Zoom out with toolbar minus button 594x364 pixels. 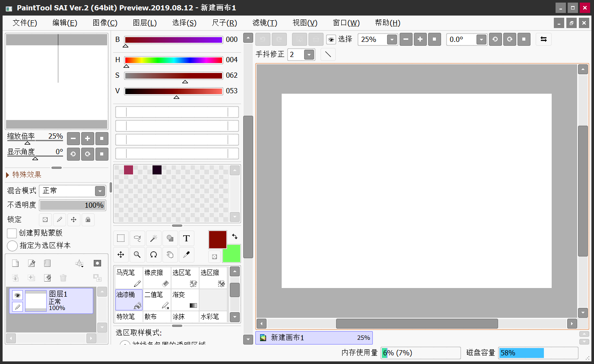tap(406, 39)
